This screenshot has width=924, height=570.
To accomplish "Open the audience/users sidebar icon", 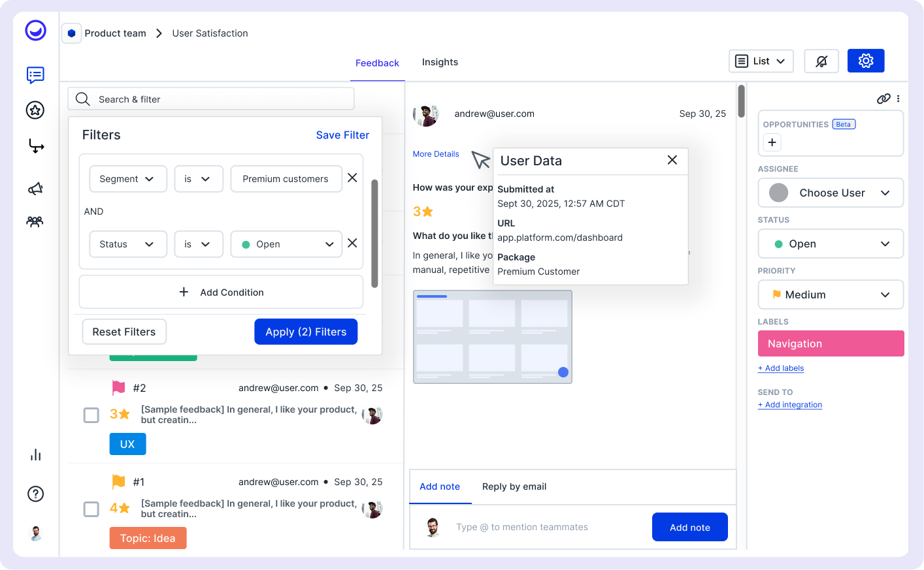I will pyautogui.click(x=35, y=221).
